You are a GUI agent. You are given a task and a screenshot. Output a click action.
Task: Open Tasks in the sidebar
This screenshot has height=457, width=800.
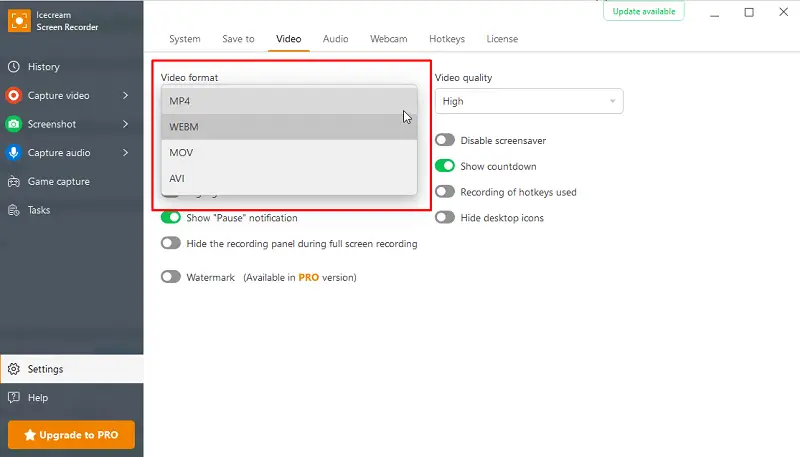(x=39, y=210)
